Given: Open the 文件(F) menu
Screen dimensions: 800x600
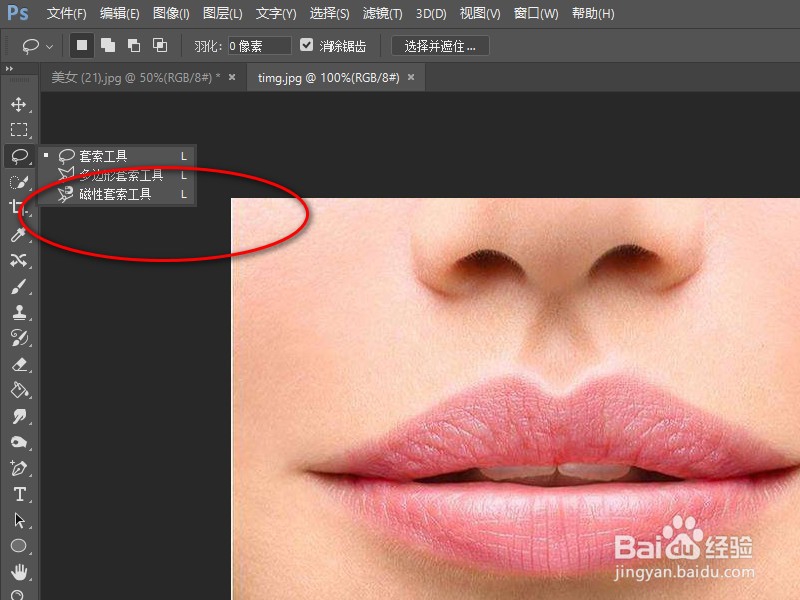Looking at the screenshot, I should 66,13.
